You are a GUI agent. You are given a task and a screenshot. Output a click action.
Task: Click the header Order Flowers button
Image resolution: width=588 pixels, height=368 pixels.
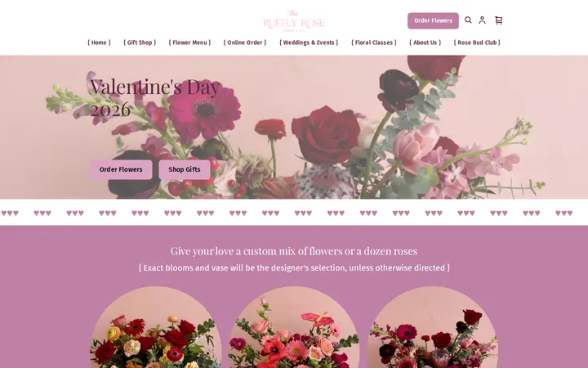click(433, 20)
